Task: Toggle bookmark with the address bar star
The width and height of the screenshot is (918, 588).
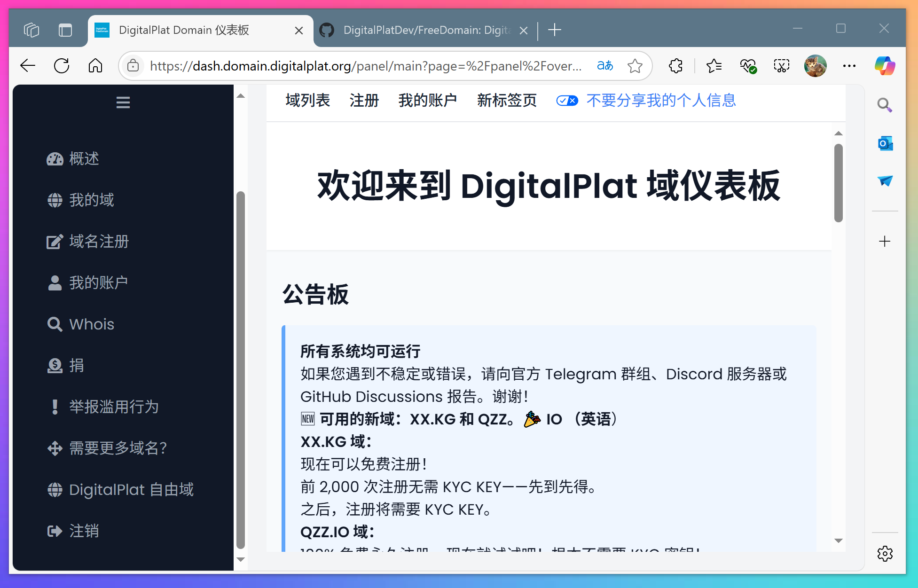Action: coord(635,66)
